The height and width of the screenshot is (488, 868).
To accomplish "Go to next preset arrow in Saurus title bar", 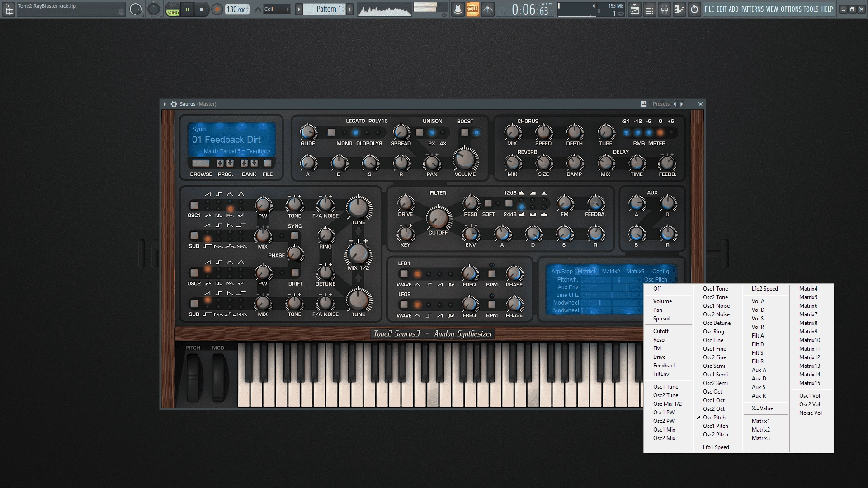I will pyautogui.click(x=682, y=104).
